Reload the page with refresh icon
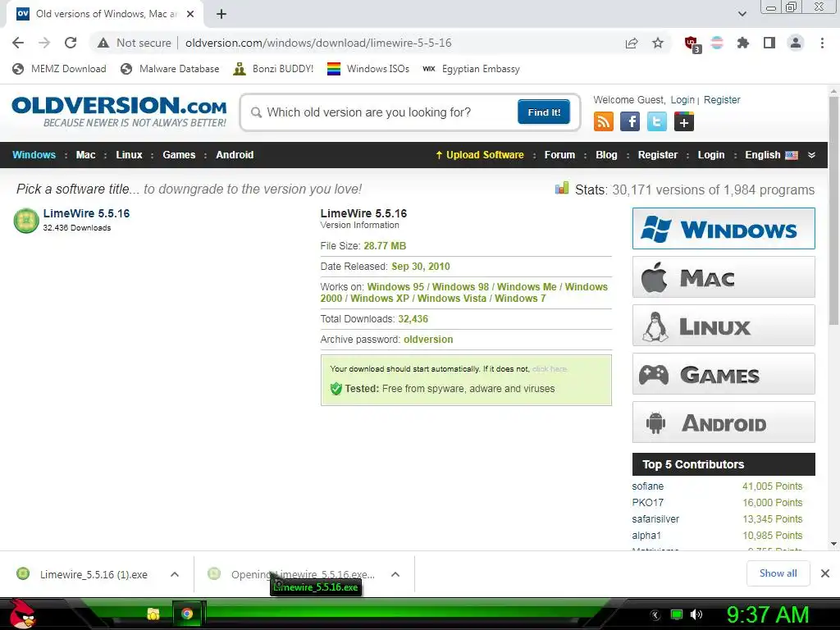Image resolution: width=840 pixels, height=630 pixels. [71, 43]
